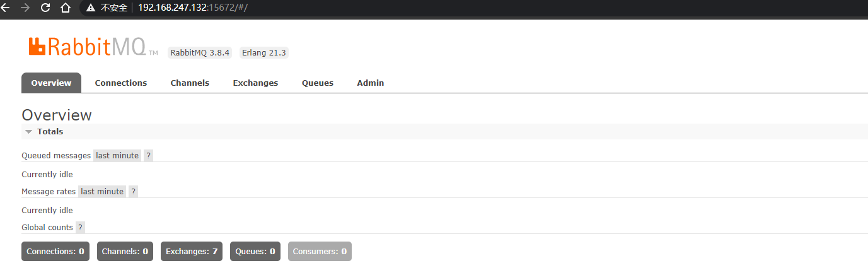Screen dimensions: 868x263
Task: Switch to the Connections tab
Action: point(121,83)
